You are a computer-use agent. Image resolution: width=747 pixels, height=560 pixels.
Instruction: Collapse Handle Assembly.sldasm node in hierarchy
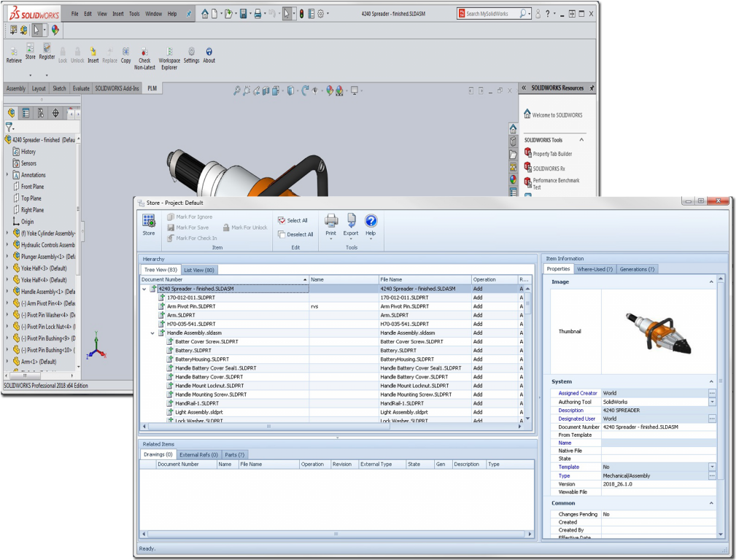[152, 333]
